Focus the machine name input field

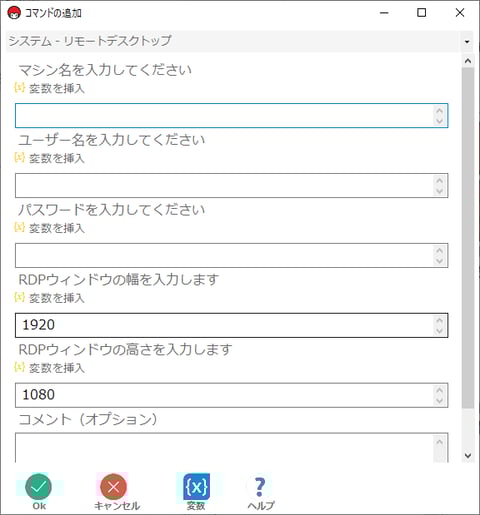click(231, 116)
